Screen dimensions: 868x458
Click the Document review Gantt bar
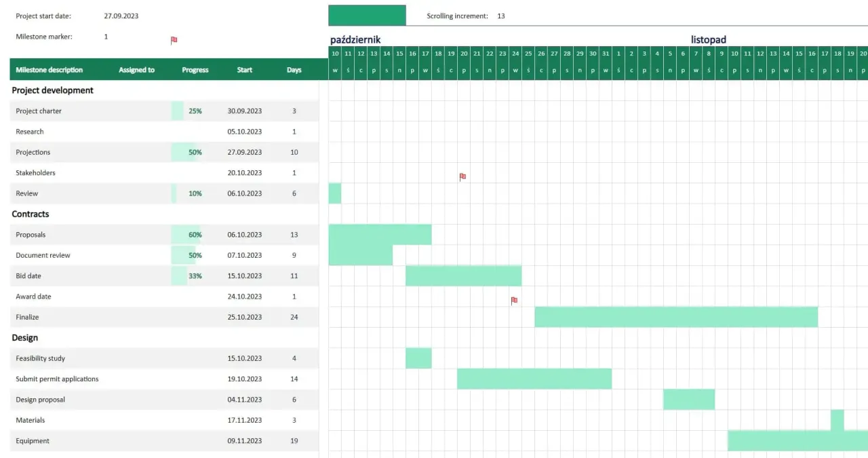361,255
